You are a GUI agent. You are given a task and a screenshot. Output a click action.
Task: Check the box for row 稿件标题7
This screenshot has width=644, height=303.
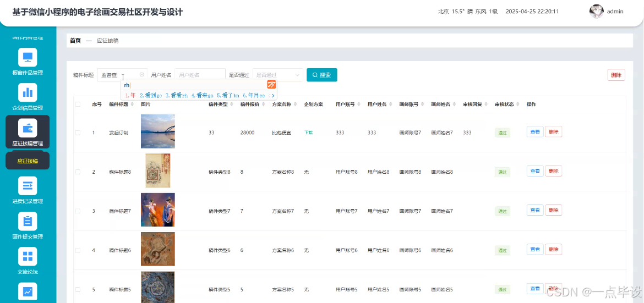(x=78, y=211)
